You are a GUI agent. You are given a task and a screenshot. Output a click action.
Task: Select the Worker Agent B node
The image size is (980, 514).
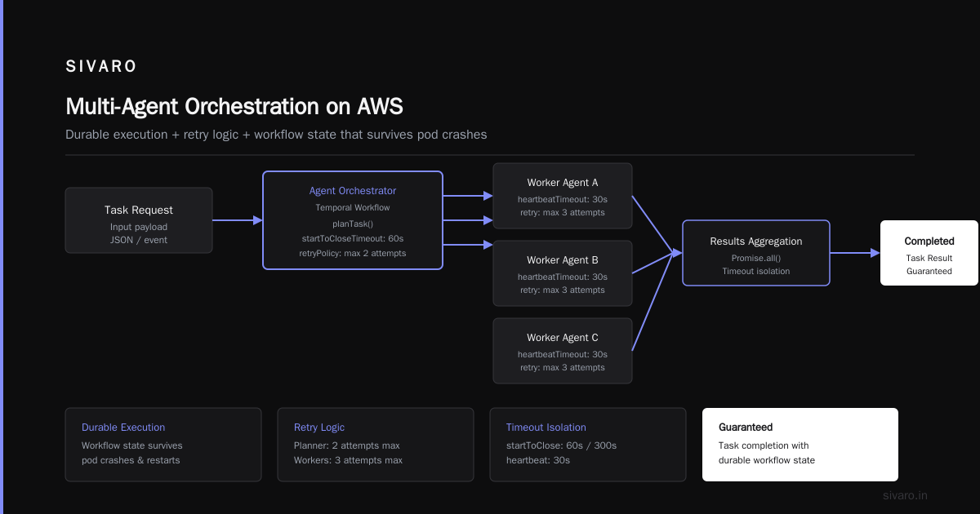point(563,273)
